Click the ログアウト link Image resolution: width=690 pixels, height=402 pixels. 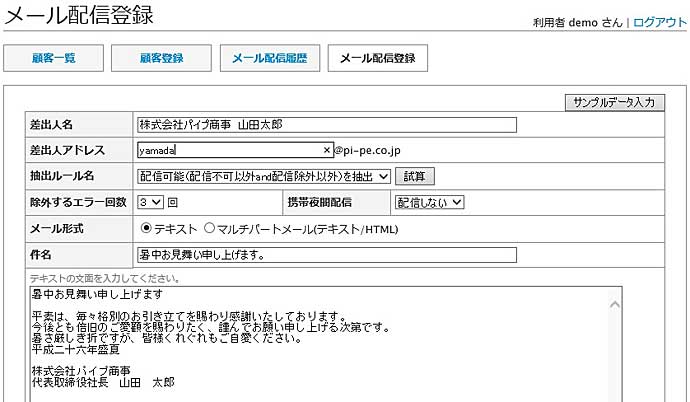(x=659, y=22)
